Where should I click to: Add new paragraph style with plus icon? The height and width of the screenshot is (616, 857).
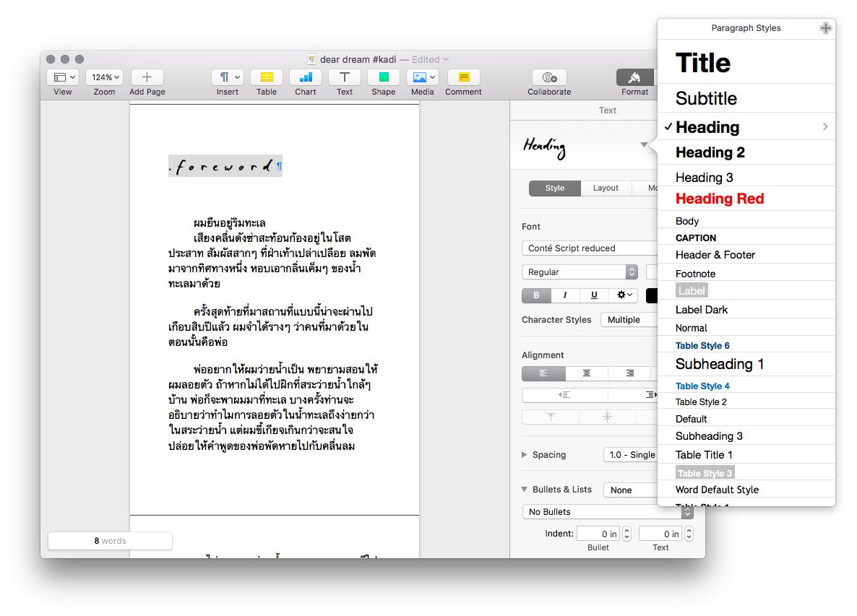[825, 28]
